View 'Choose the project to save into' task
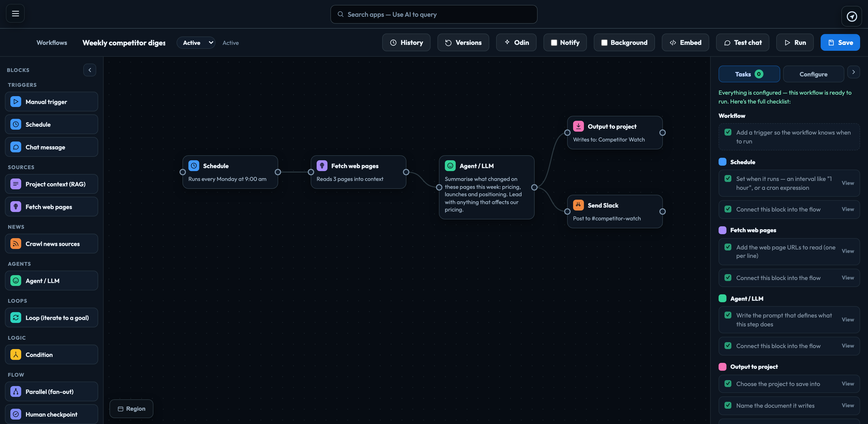The height and width of the screenshot is (424, 868). [x=848, y=384]
